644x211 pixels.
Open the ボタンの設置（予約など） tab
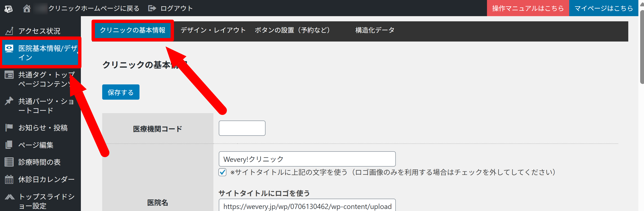pos(292,30)
